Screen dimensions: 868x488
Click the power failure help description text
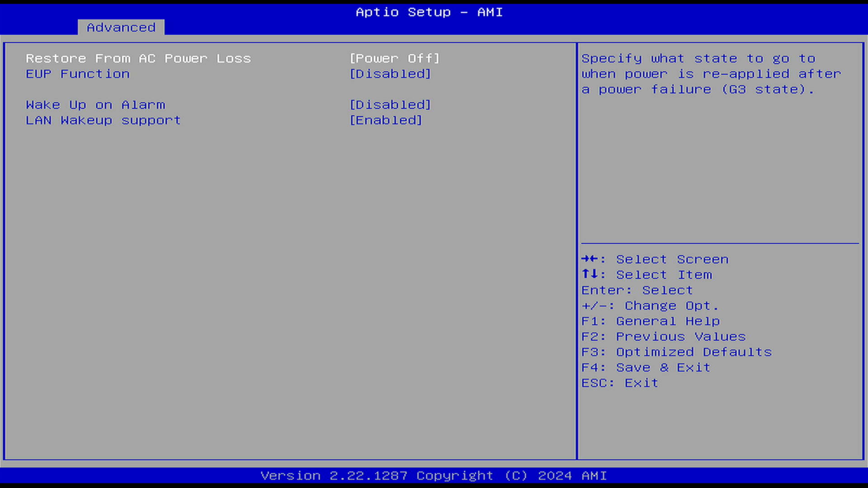coord(711,74)
